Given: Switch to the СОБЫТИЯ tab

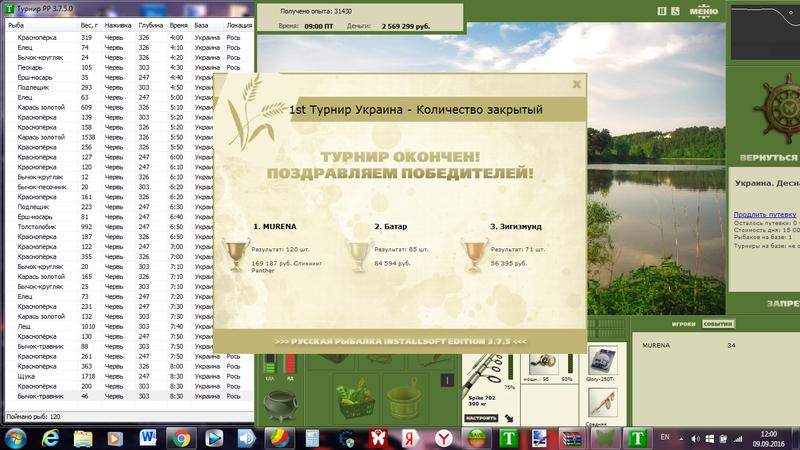Looking at the screenshot, I should tap(717, 324).
